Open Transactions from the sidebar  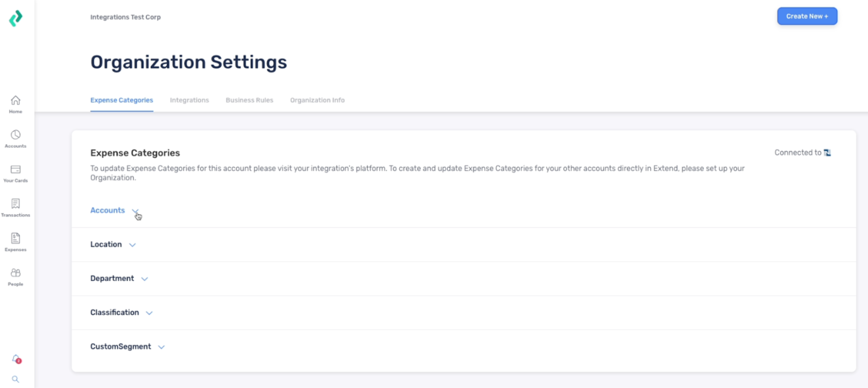pyautogui.click(x=16, y=208)
